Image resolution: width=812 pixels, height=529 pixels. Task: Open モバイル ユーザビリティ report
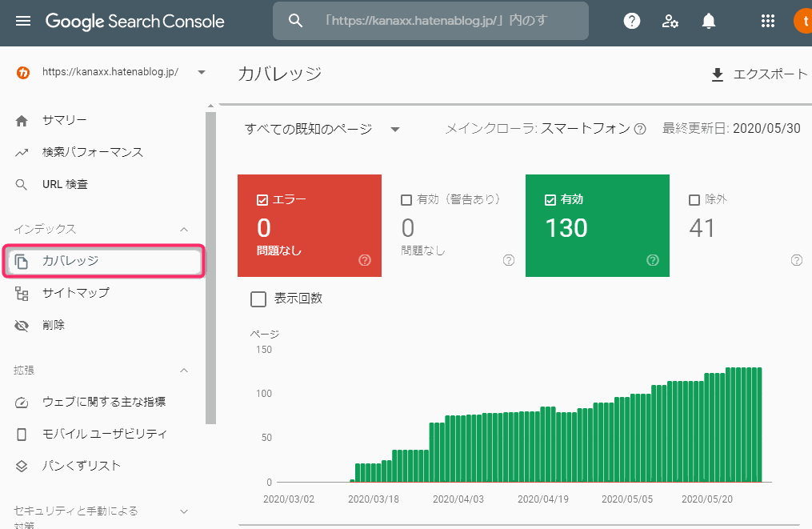[103, 435]
